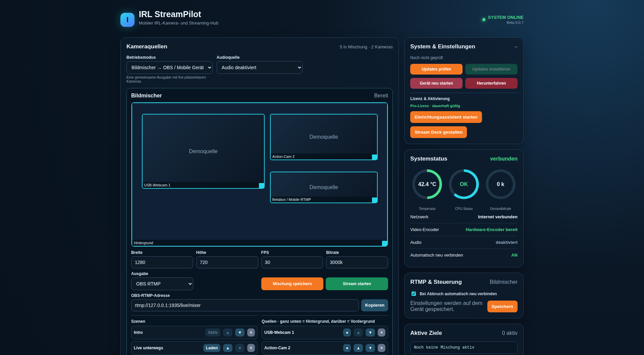Save the mix with Mischung speichern

pos(292,284)
